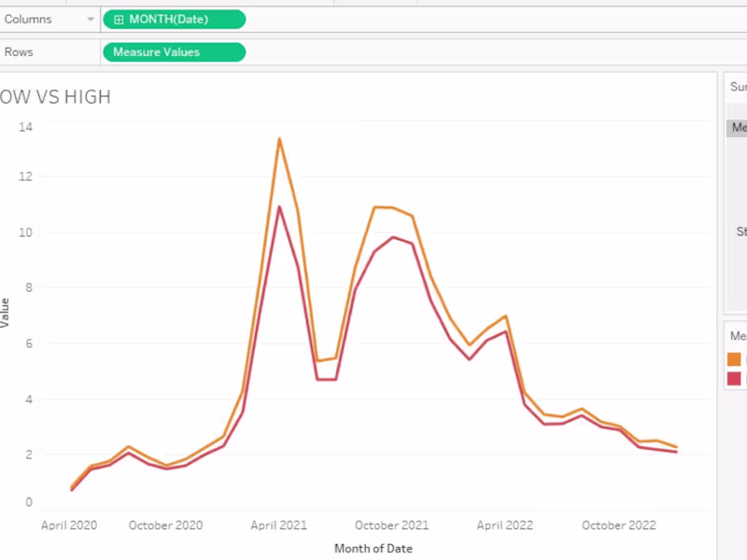The width and height of the screenshot is (747, 560).
Task: Click the MONTH(Date) pill on Columns
Action: pyautogui.click(x=175, y=20)
